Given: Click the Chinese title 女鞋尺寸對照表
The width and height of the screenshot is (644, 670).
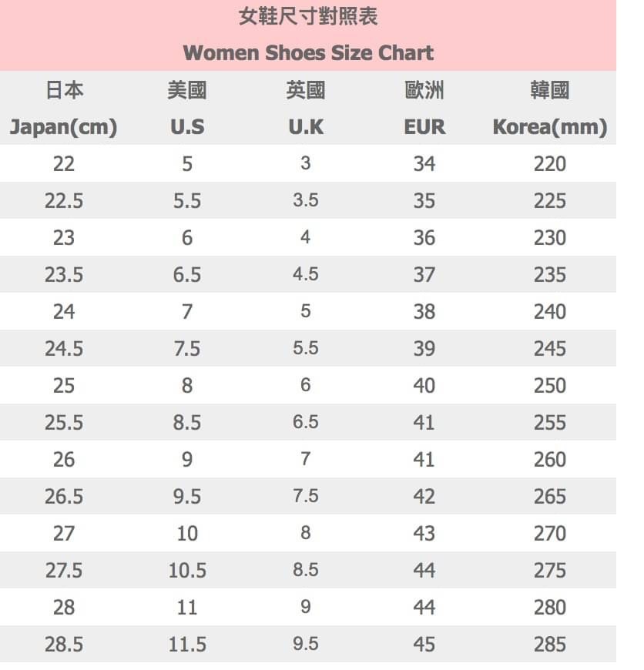Looking at the screenshot, I should click(308, 17).
